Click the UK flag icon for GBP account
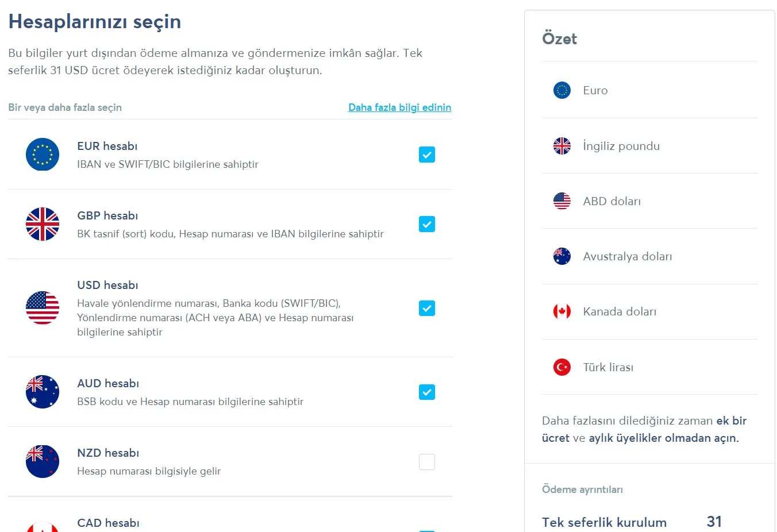The image size is (777, 532). [43, 224]
